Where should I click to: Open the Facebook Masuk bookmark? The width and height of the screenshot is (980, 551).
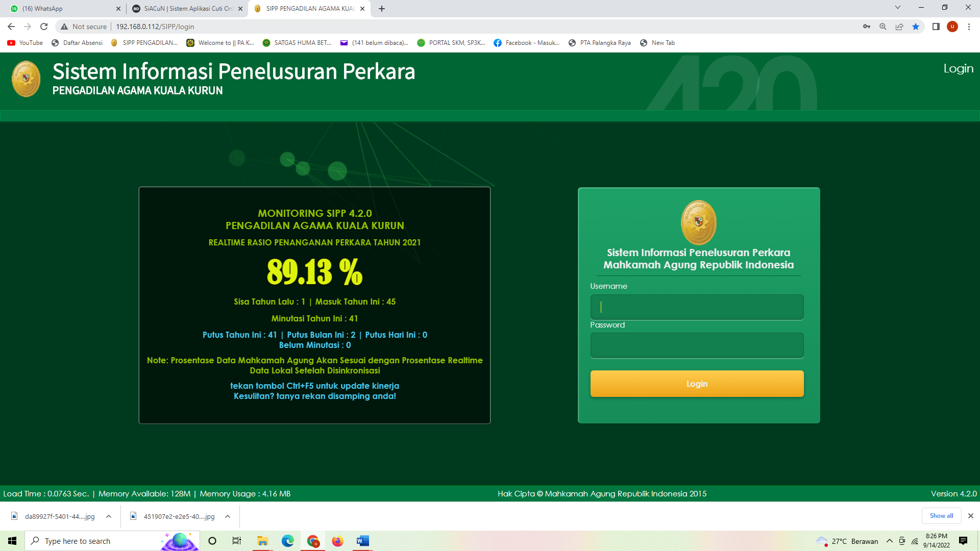[527, 43]
